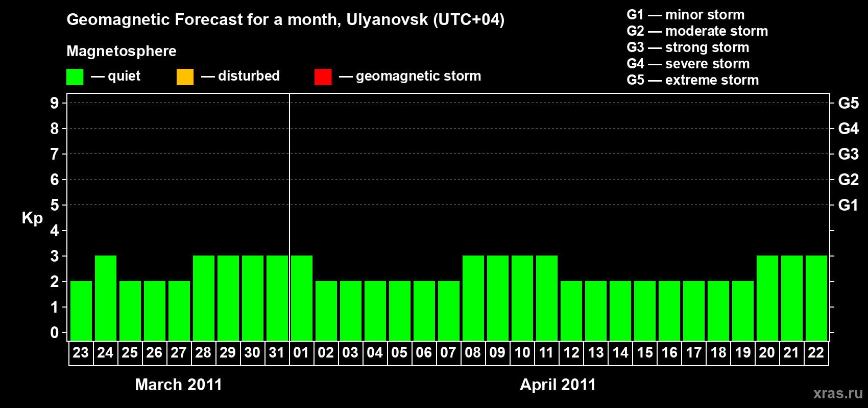Viewport: 868px width, 408px height.
Task: Click the date label 16
Action: [x=669, y=352]
